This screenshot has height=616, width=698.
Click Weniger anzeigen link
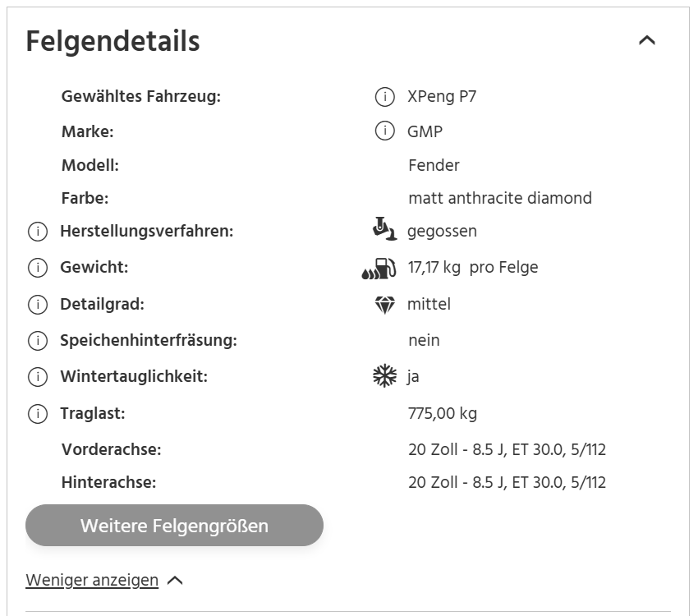[x=92, y=580]
